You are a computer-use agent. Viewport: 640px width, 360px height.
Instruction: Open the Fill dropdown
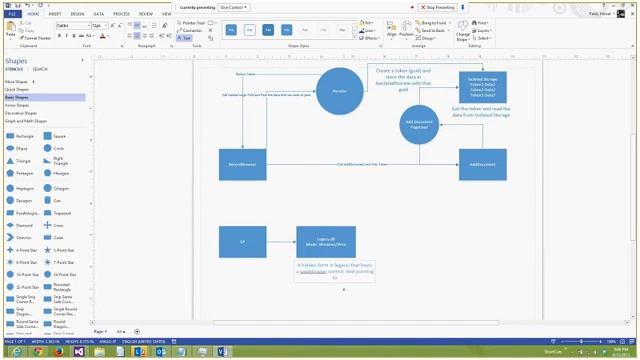tap(366, 23)
